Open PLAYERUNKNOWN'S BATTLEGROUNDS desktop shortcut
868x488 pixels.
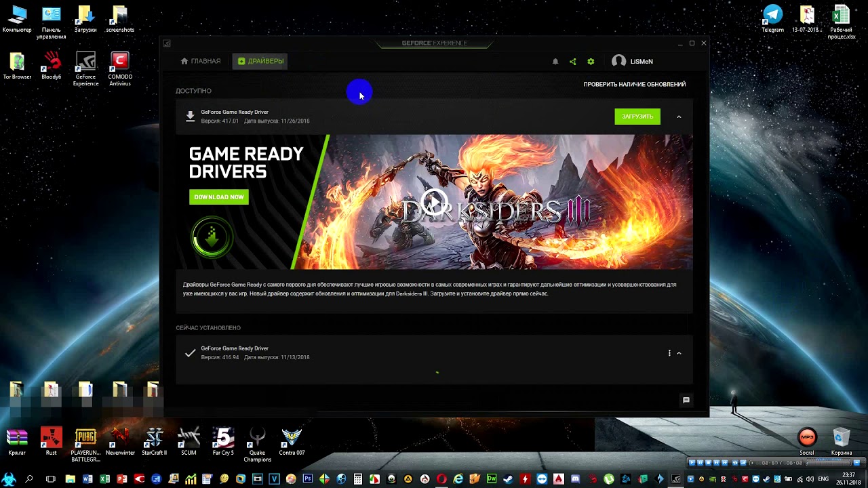coord(85,445)
